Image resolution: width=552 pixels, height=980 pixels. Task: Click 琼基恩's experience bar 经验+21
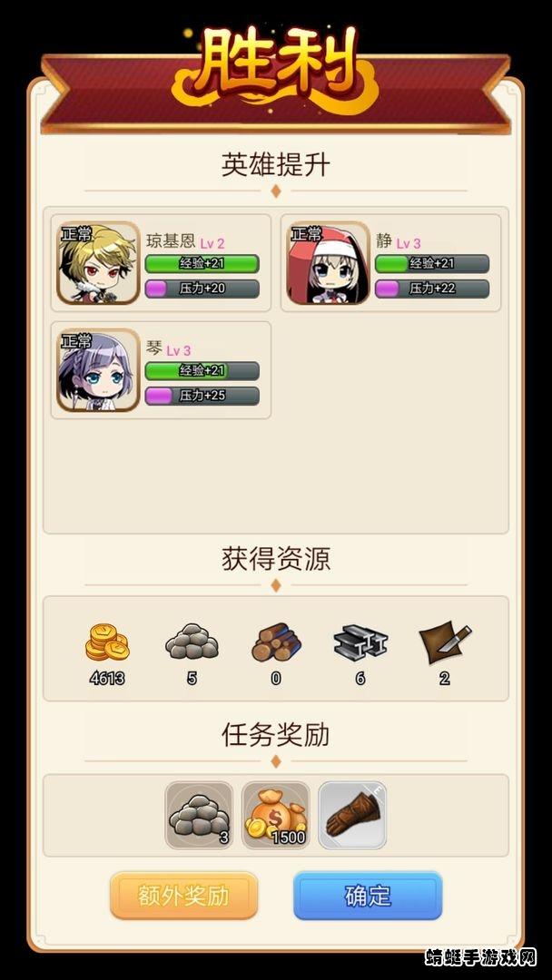click(202, 263)
